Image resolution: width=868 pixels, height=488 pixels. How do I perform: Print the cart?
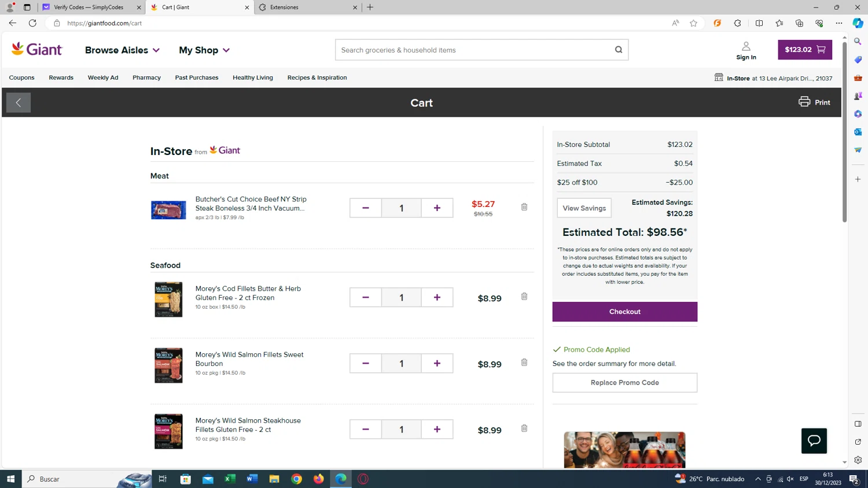click(814, 102)
